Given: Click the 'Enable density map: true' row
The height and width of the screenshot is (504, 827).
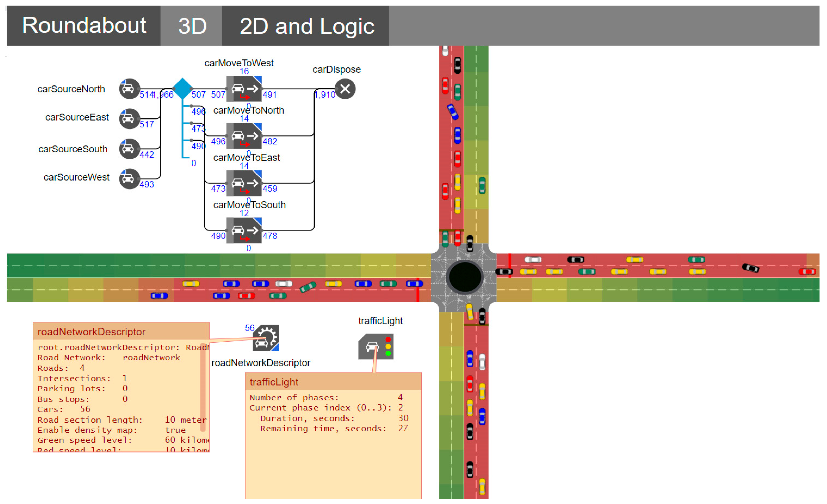Looking at the screenshot, I should 111,430.
